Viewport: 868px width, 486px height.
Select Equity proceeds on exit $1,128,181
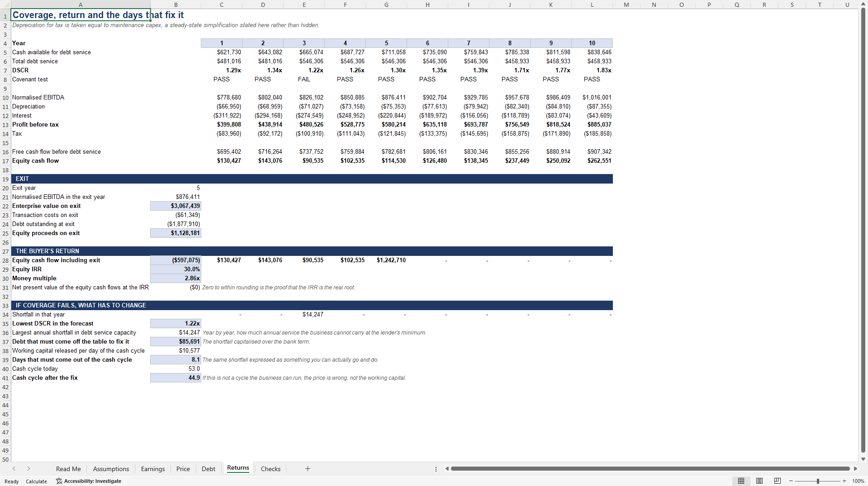click(175, 233)
